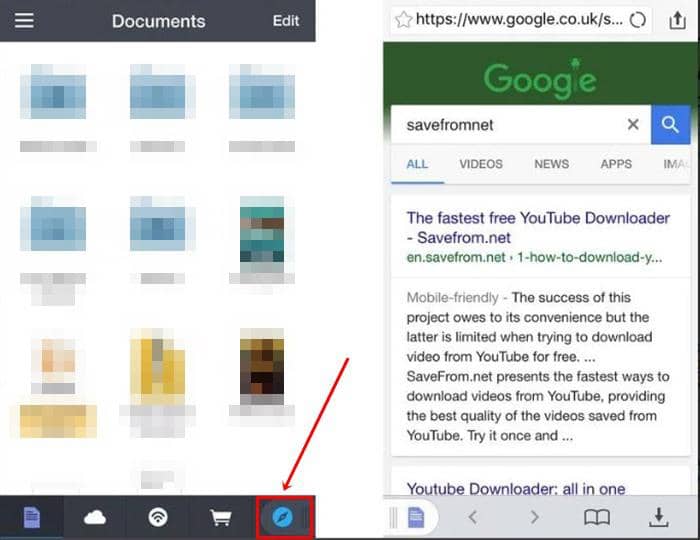The width and height of the screenshot is (700, 540).
Task: Click Mobile-friendly snippet text
Action: pos(452,297)
